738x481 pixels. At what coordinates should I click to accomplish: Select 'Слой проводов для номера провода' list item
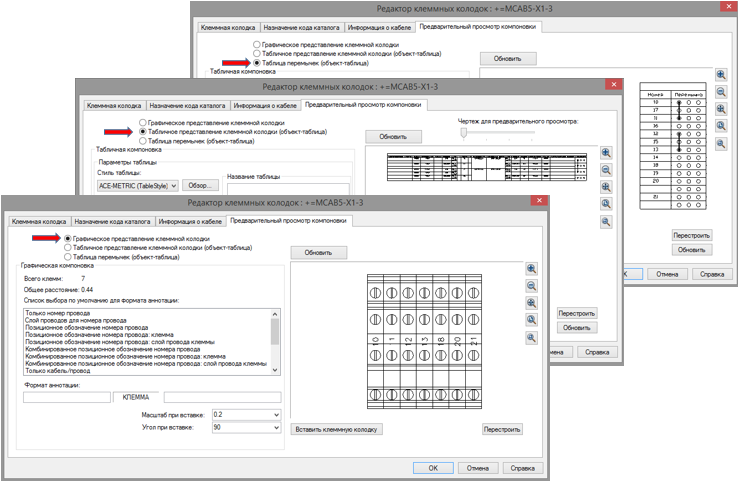click(76, 320)
